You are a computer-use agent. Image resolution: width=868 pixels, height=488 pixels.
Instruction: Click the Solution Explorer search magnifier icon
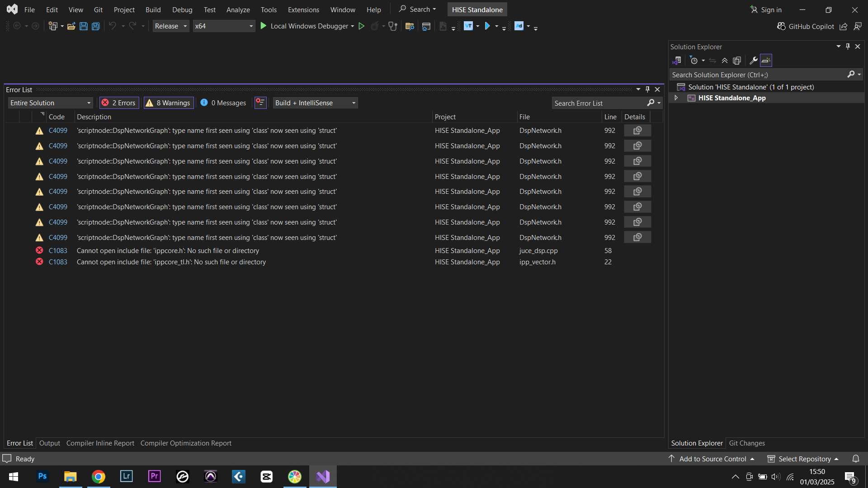click(851, 75)
